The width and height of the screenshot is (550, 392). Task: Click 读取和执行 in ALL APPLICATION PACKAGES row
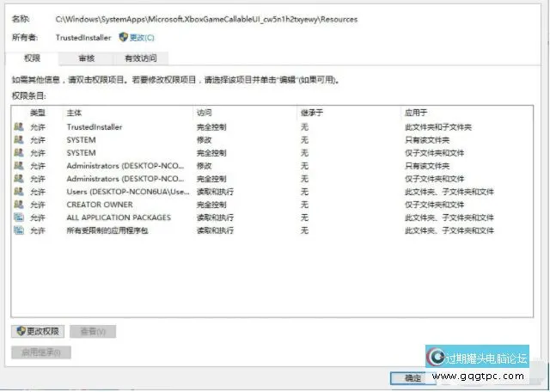[216, 217]
